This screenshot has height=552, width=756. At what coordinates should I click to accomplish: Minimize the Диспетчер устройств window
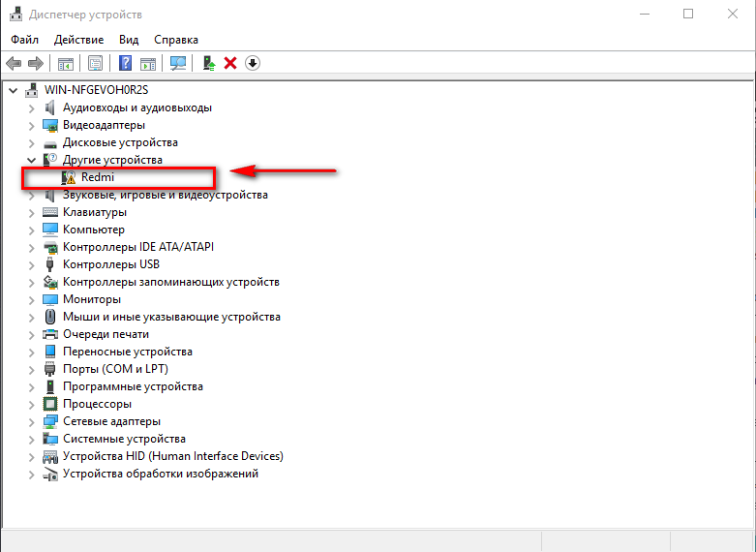pos(645,14)
